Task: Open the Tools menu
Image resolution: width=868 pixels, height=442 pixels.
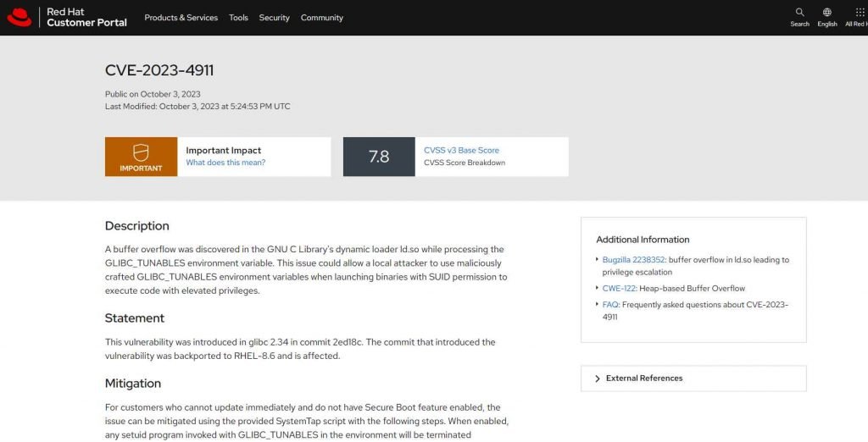Action: pos(238,18)
